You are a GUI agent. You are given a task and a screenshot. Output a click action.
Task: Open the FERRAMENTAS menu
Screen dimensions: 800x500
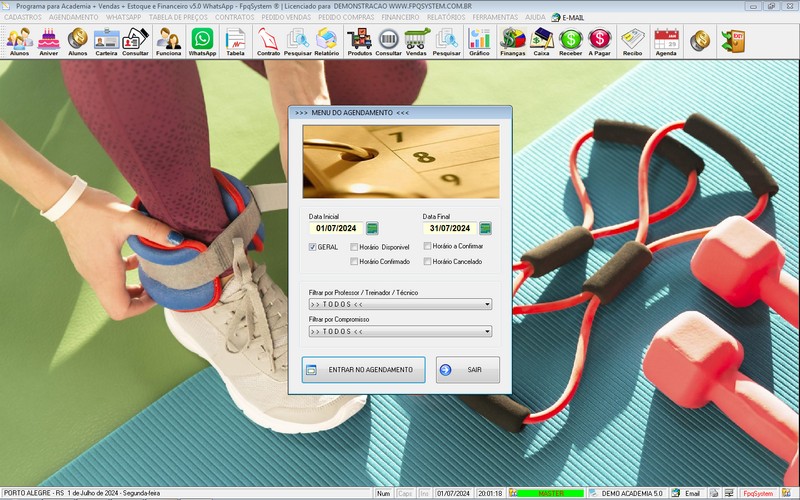495,17
